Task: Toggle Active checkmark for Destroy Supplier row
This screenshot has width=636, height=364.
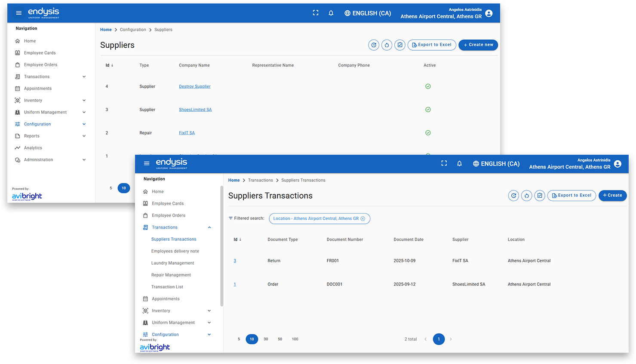Action: pos(428,86)
